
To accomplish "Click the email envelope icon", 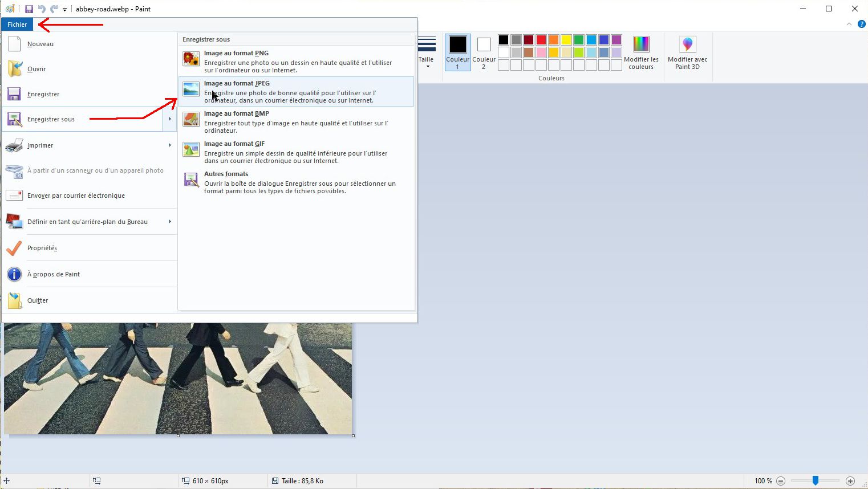I will (14, 195).
